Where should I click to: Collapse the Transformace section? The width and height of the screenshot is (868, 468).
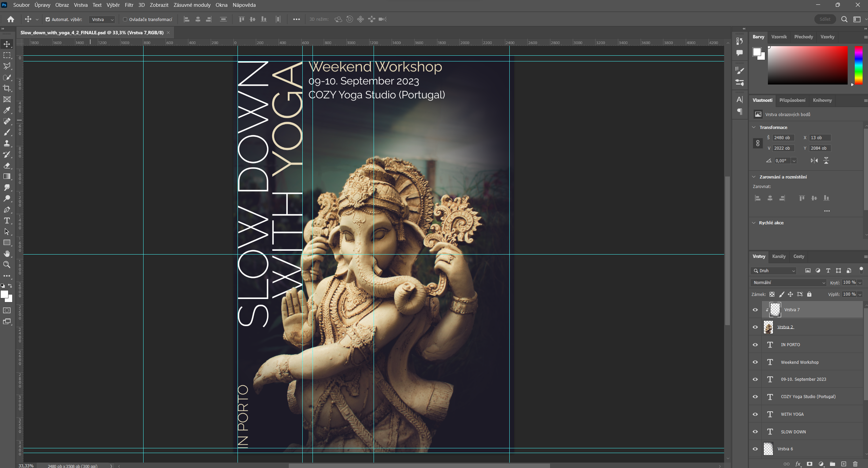pyautogui.click(x=754, y=127)
